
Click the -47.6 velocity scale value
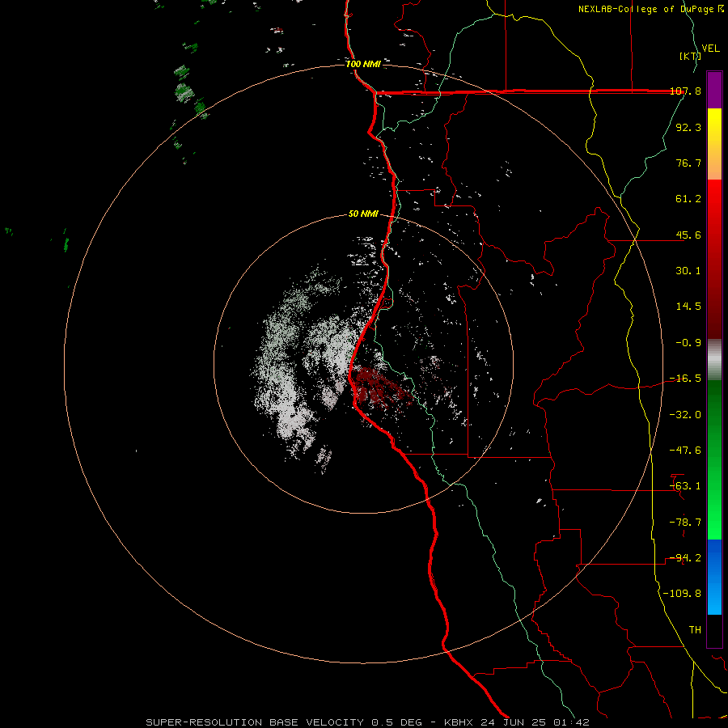pyautogui.click(x=685, y=451)
